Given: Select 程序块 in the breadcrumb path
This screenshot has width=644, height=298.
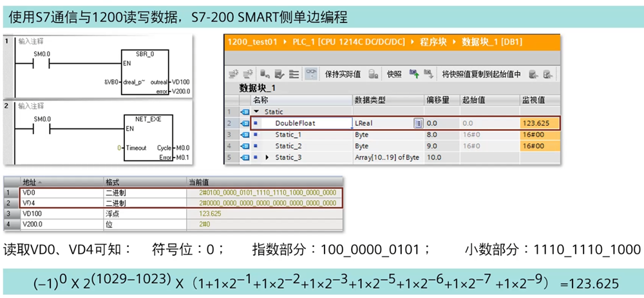Looking at the screenshot, I should tap(434, 42).
